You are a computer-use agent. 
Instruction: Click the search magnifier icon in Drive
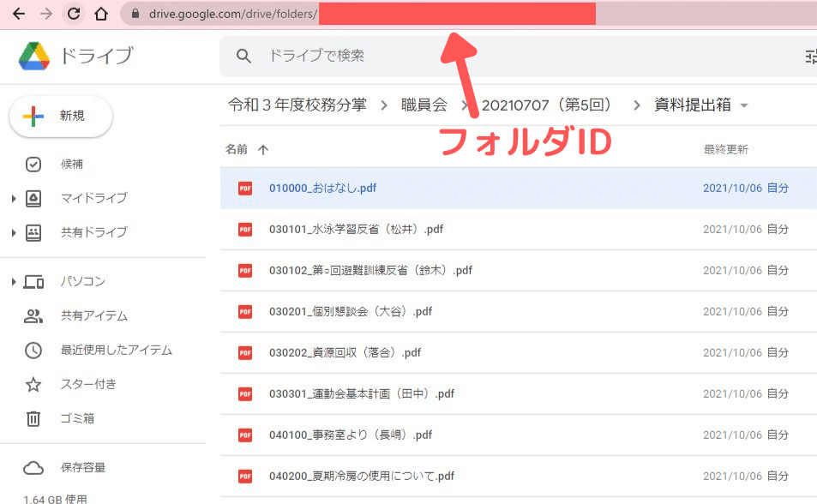tap(243, 55)
